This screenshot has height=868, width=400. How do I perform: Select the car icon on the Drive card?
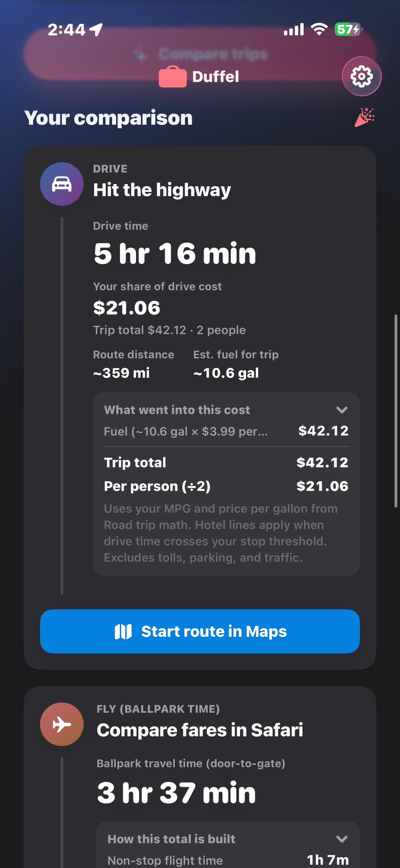pos(62,184)
